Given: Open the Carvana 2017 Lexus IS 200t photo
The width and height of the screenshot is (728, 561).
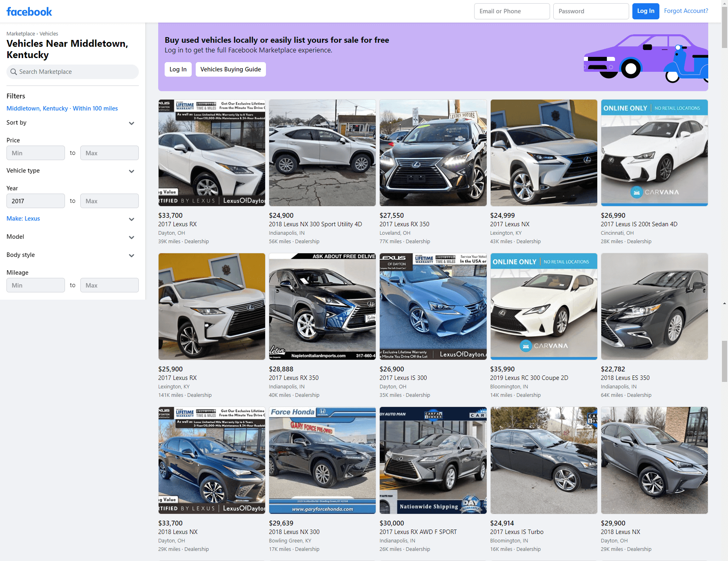Looking at the screenshot, I should coord(654,153).
